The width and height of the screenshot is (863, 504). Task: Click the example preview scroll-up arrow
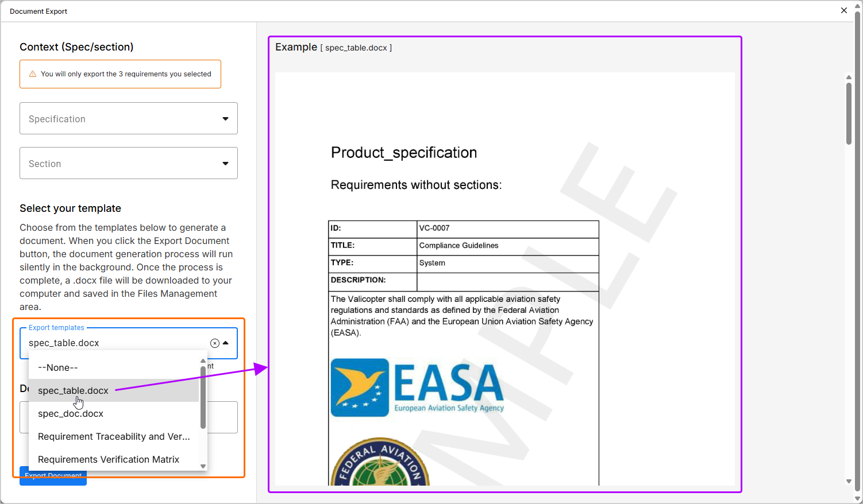849,77
